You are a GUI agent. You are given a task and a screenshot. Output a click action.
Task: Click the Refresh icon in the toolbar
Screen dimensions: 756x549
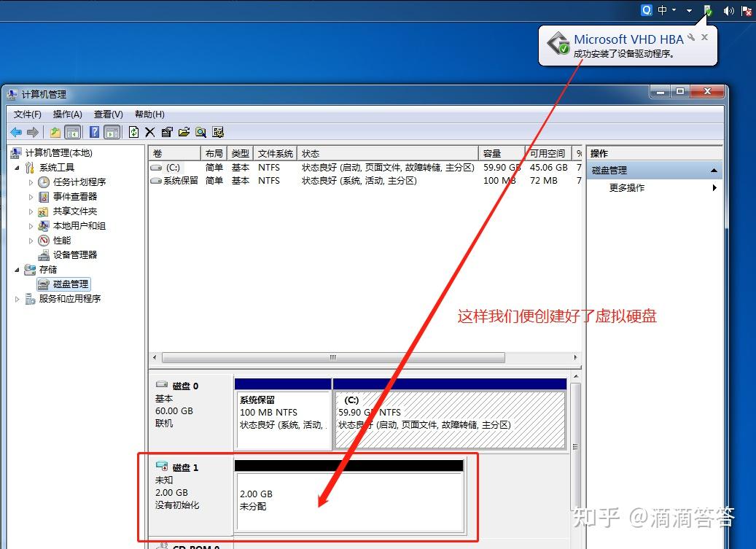(x=133, y=132)
